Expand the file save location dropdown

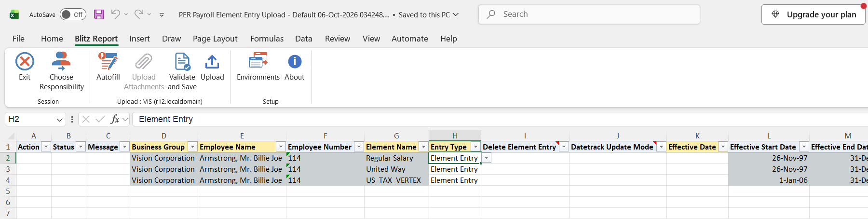pos(456,14)
